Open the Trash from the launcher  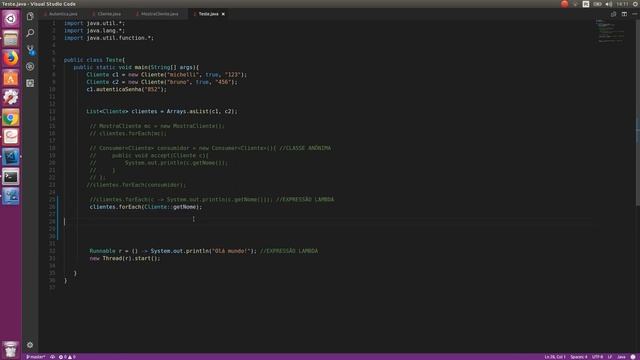coord(11,349)
